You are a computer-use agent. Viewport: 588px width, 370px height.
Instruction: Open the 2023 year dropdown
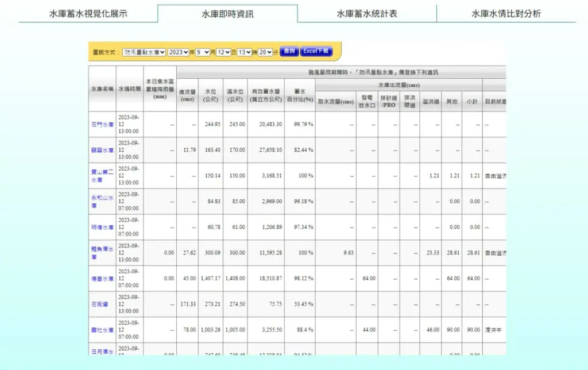[x=178, y=52]
